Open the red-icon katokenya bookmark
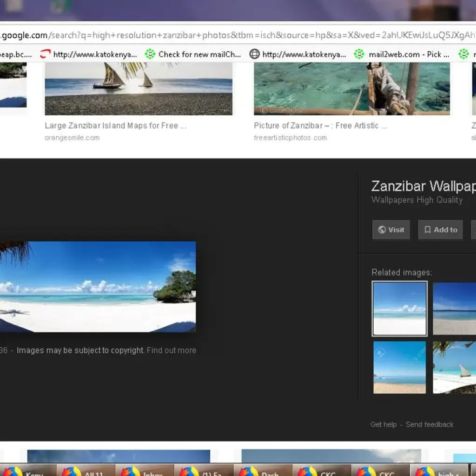 pos(89,54)
